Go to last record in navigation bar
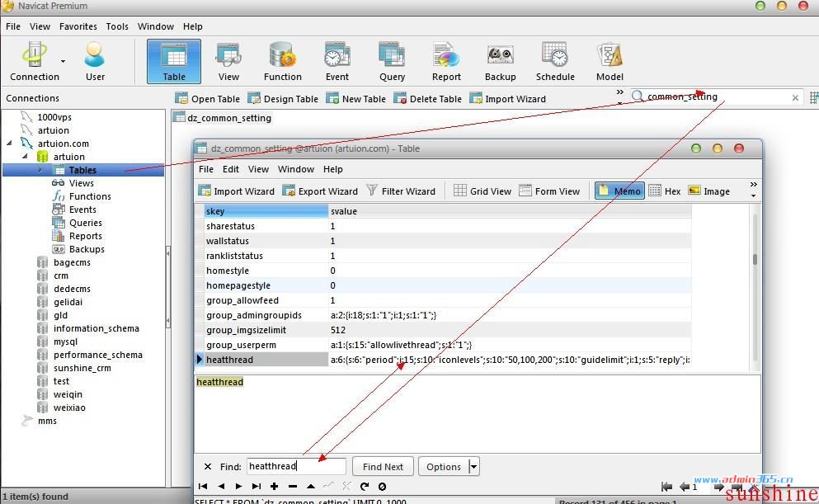This screenshot has width=819, height=504. (x=257, y=486)
